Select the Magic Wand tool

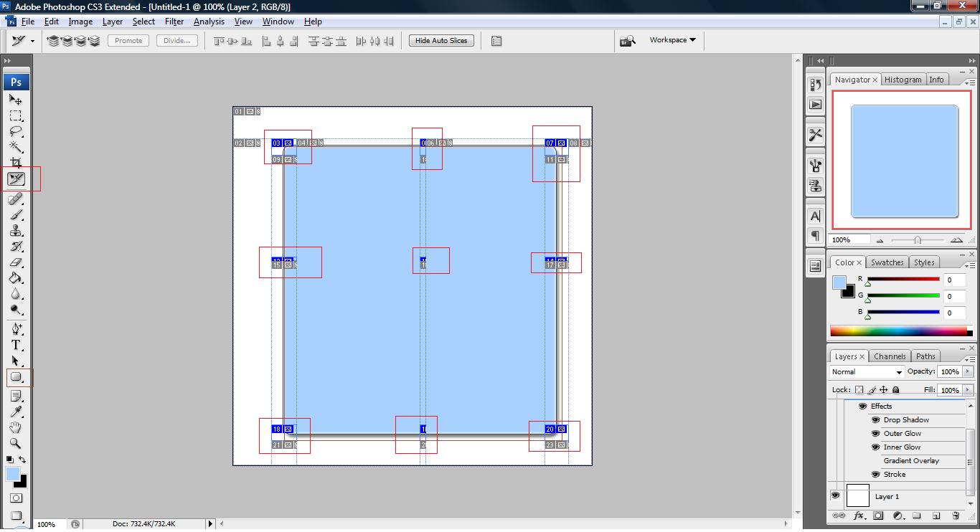click(16, 148)
